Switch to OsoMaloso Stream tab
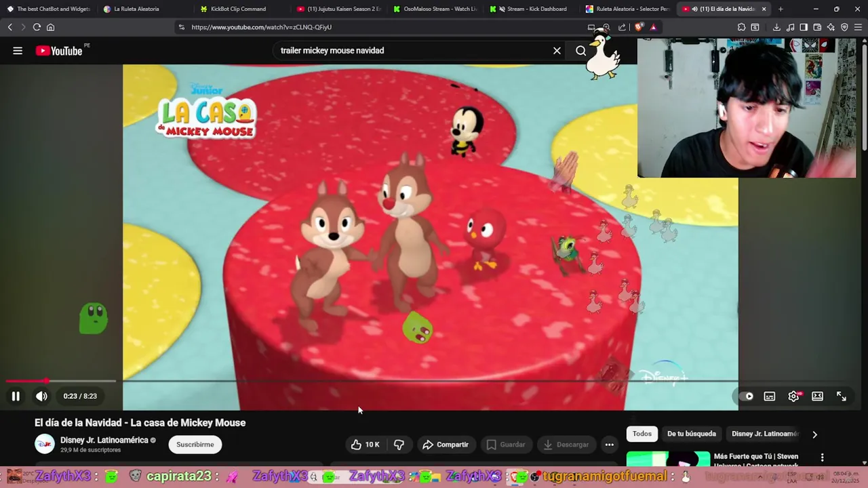 [x=435, y=9]
